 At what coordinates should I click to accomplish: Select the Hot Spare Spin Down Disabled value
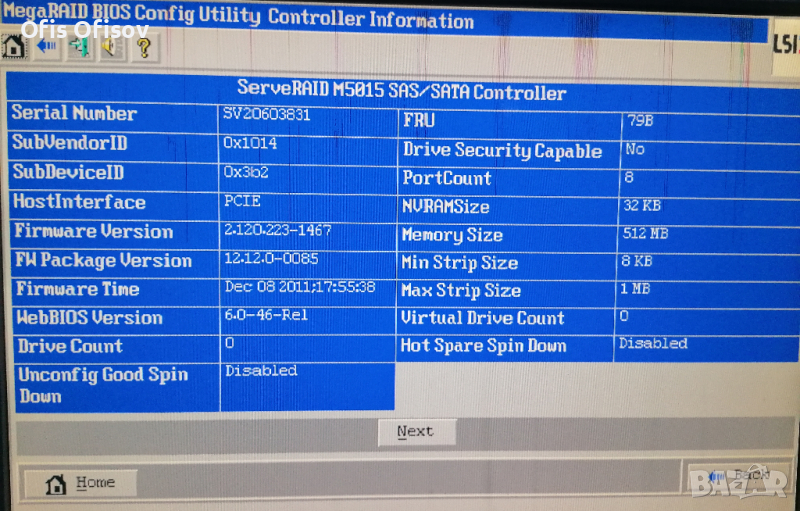point(652,343)
